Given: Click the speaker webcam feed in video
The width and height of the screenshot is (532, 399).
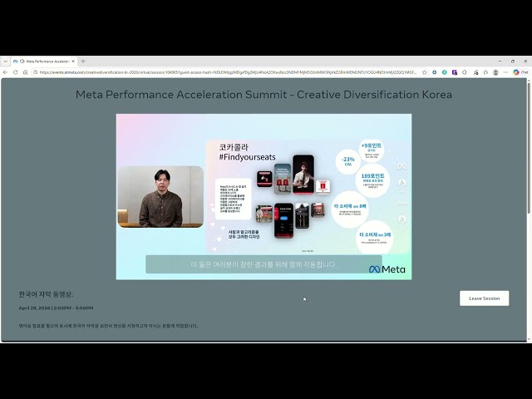Looking at the screenshot, I should click(x=160, y=197).
